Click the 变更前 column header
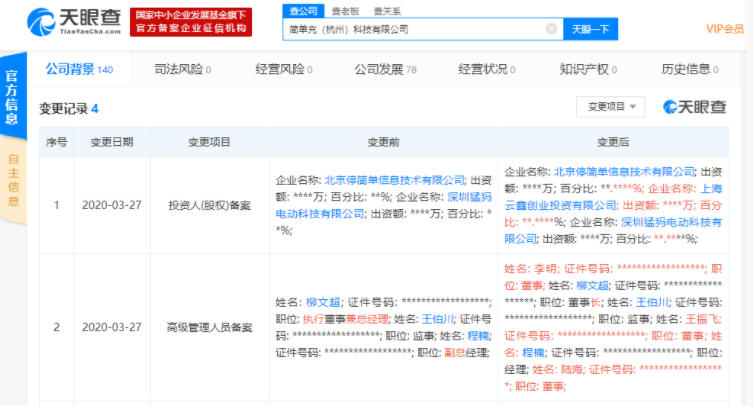This screenshot has width=753, height=407. coord(383,142)
